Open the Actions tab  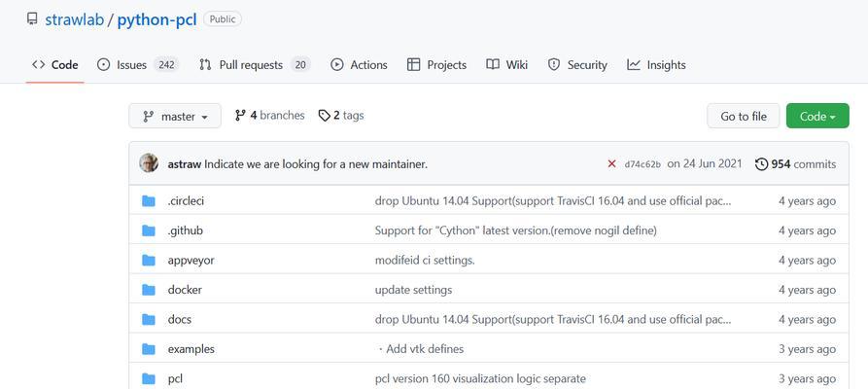coord(359,65)
